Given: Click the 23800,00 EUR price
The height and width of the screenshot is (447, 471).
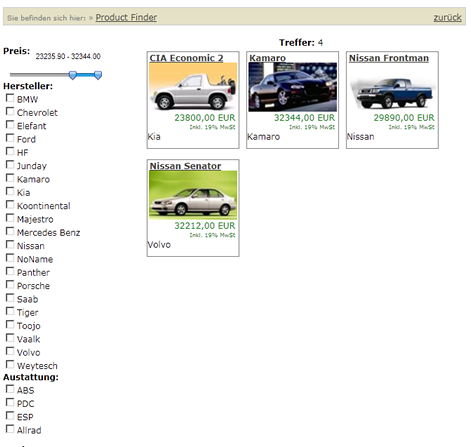Looking at the screenshot, I should click(x=205, y=118).
